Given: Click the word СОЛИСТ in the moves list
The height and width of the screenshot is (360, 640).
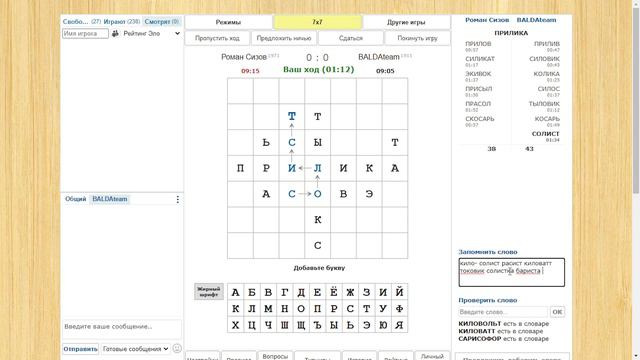Looking at the screenshot, I should (x=545, y=134).
